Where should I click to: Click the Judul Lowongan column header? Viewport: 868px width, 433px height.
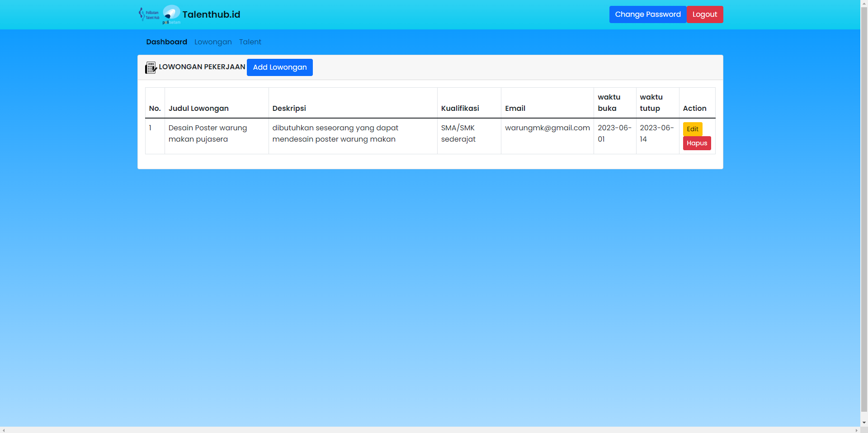(199, 108)
